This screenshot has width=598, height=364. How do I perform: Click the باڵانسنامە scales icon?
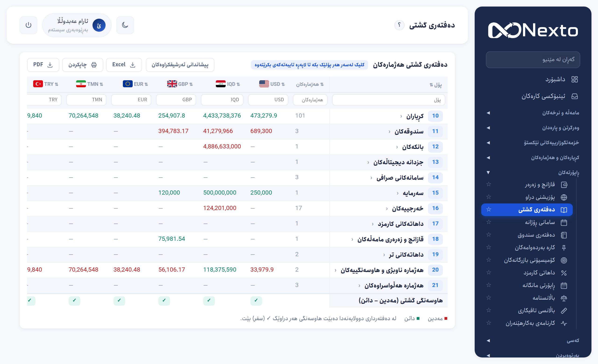coord(564,298)
